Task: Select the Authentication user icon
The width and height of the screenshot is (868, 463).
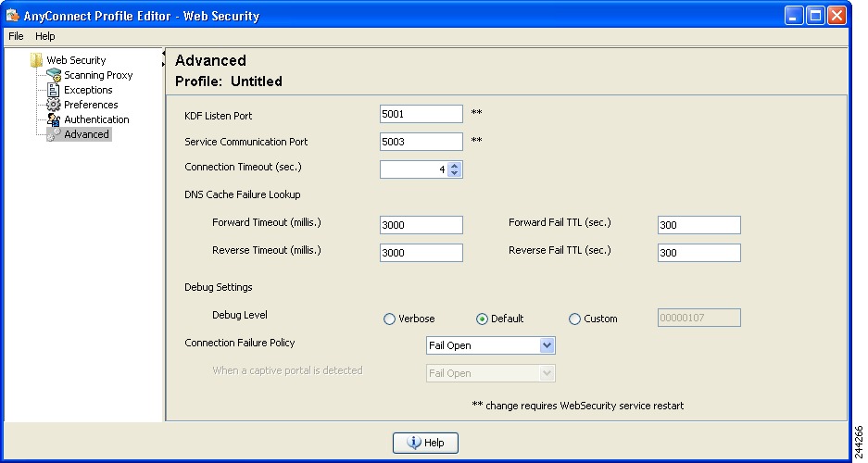Action: [53, 119]
